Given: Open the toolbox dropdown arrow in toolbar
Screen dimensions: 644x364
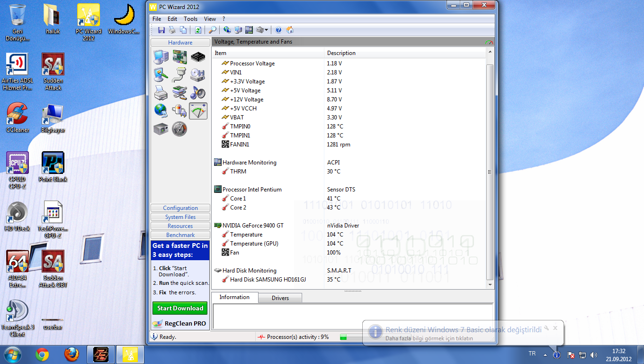Looking at the screenshot, I should tap(266, 30).
